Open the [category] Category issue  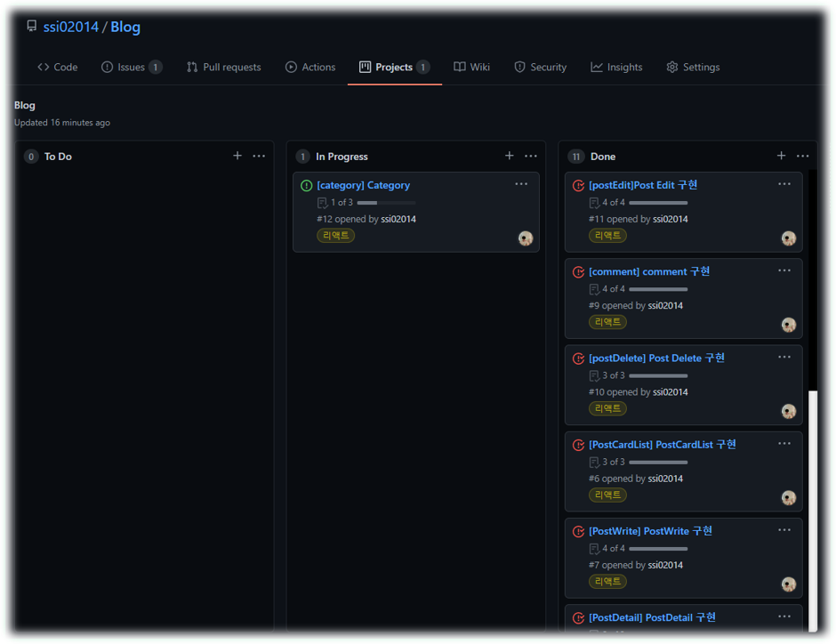pyautogui.click(x=364, y=186)
